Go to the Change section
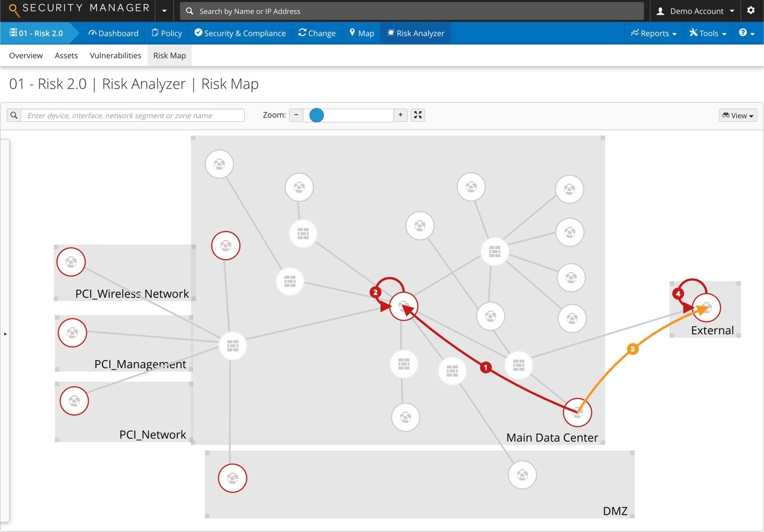 [x=317, y=33]
